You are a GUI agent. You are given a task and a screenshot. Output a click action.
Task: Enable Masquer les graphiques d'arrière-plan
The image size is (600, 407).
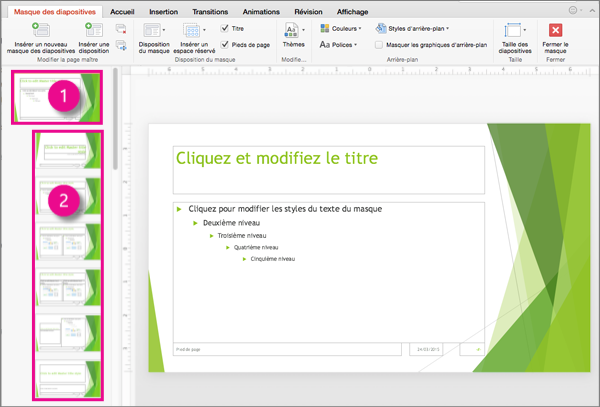[378, 45]
